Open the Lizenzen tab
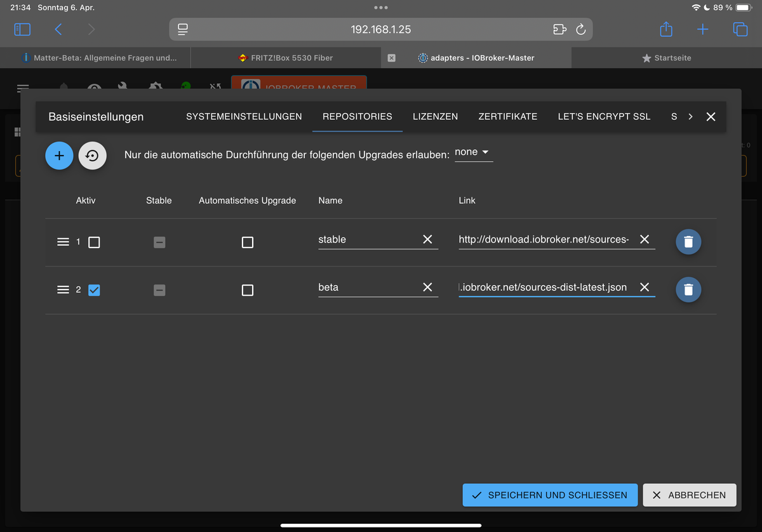Screen dimensions: 762x532 click(x=435, y=117)
